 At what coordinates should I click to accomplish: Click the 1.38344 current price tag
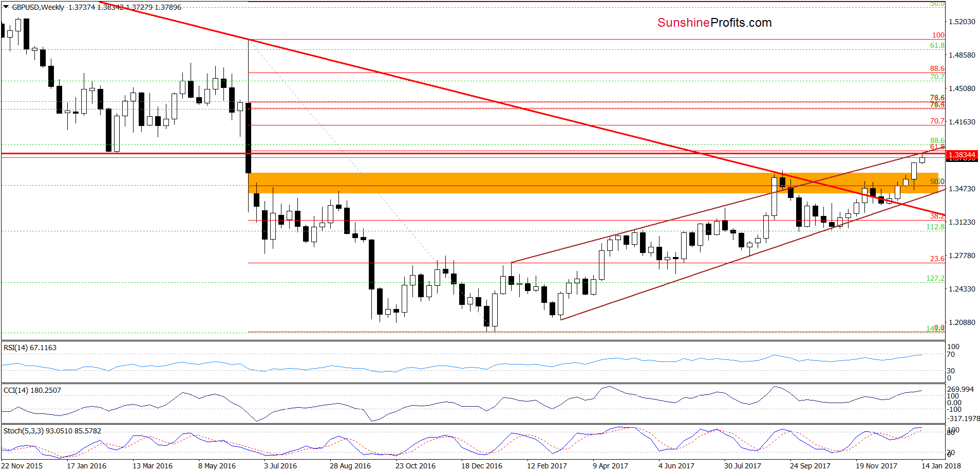pyautogui.click(x=962, y=155)
